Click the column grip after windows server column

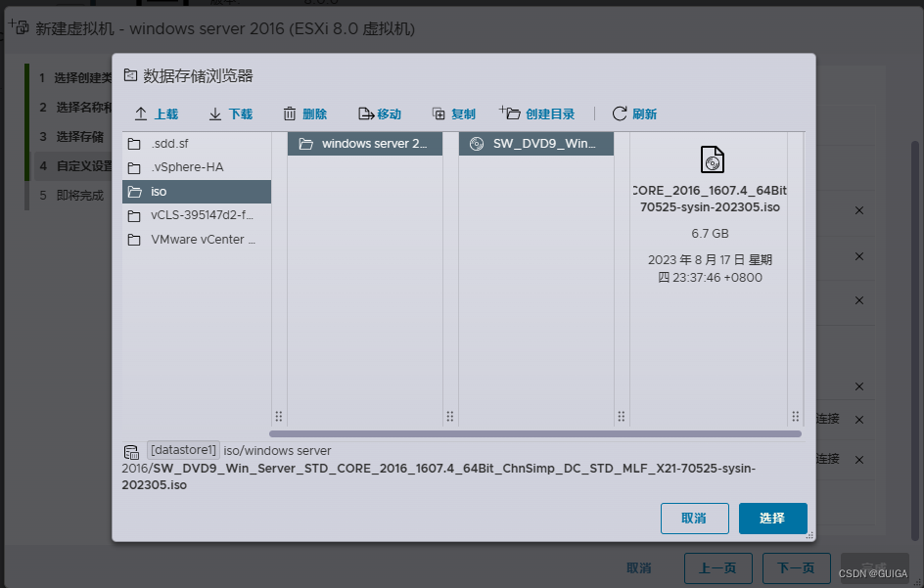(449, 417)
